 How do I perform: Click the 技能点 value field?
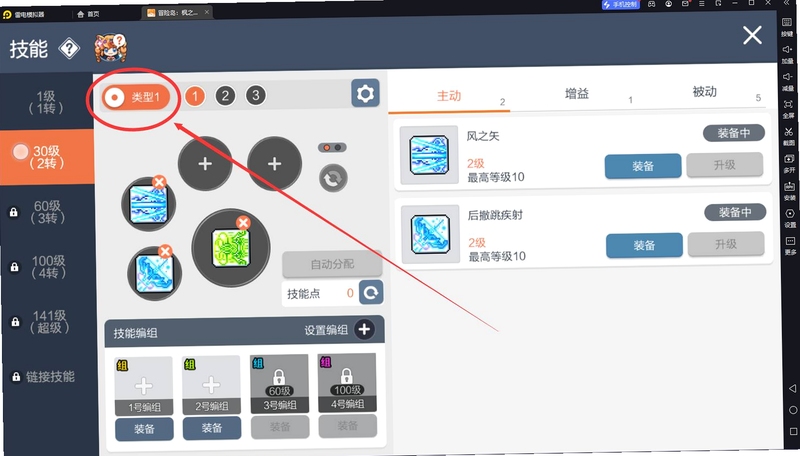320,294
